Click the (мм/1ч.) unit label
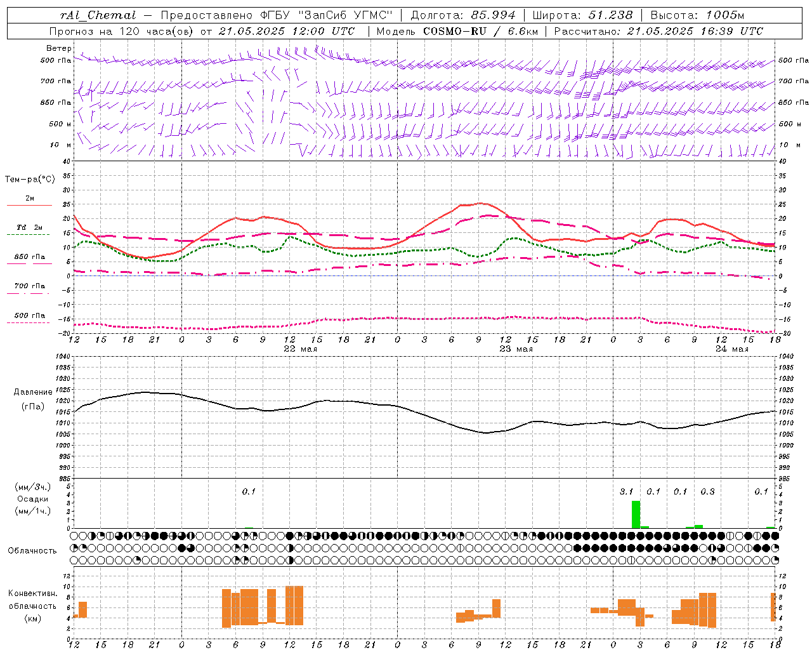812x650 pixels. 33,510
